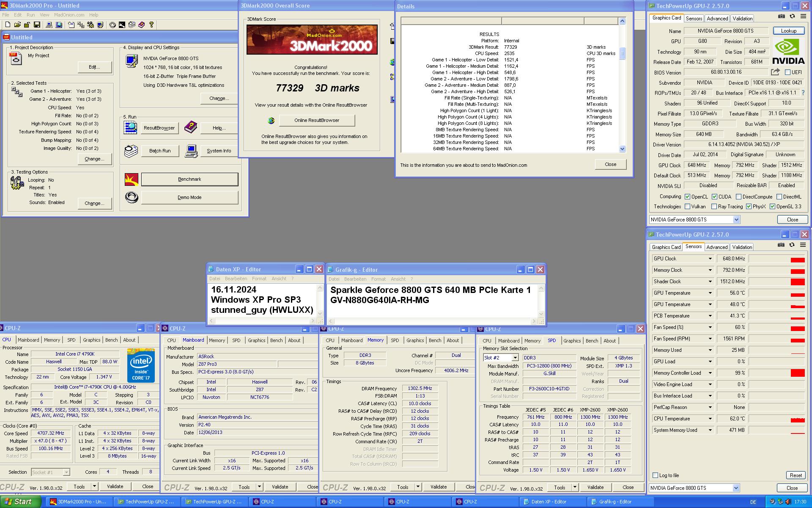Open the Run menu in 3DMark2000

click(x=30, y=15)
